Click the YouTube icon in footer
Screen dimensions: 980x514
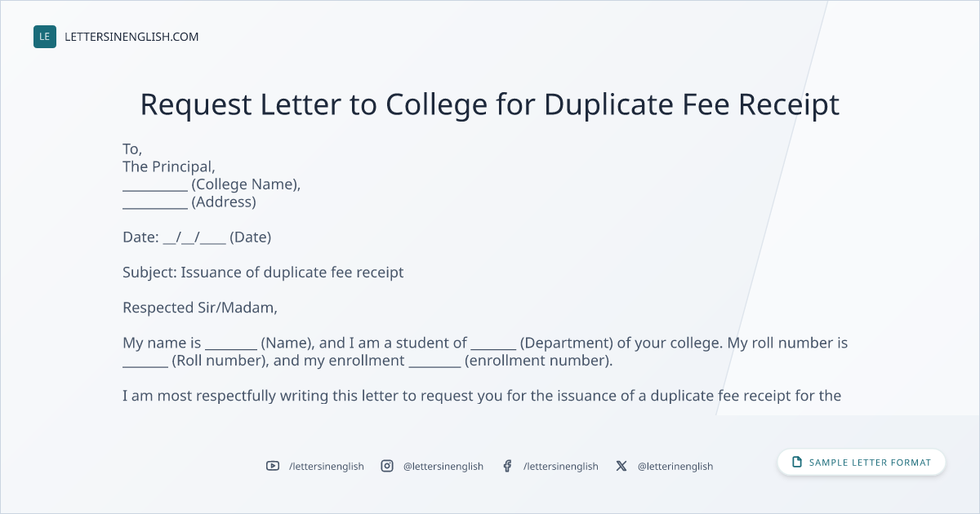pos(273,466)
